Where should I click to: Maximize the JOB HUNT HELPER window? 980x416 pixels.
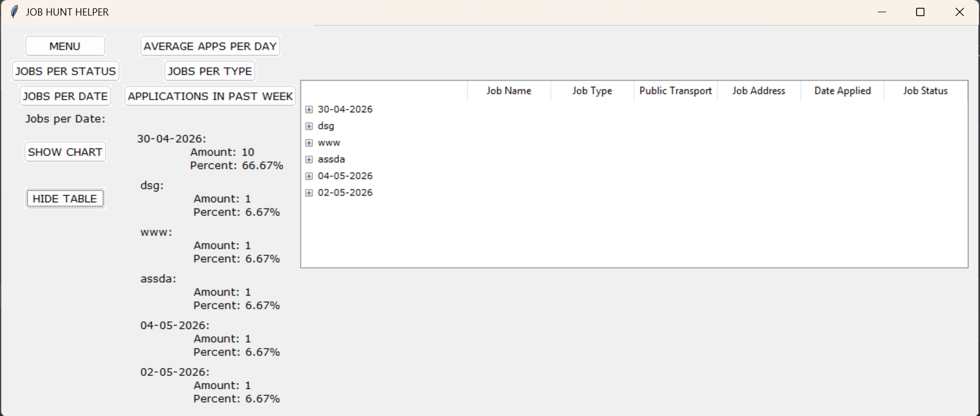coord(920,12)
